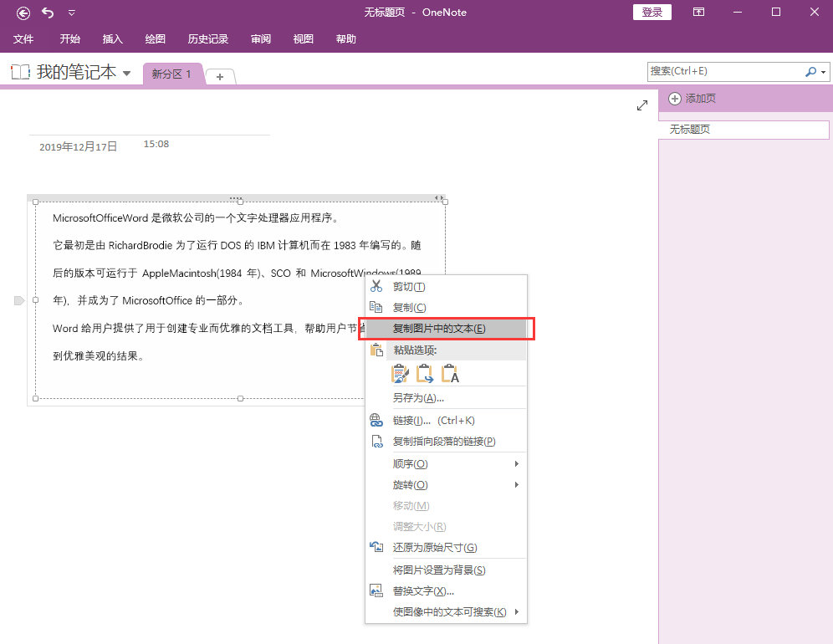This screenshot has height=644, width=833.
Task: Click the note container top drag handle
Action: coord(235,198)
